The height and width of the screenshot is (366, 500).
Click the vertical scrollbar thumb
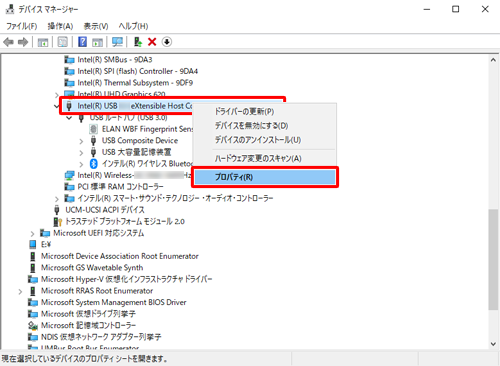493,259
